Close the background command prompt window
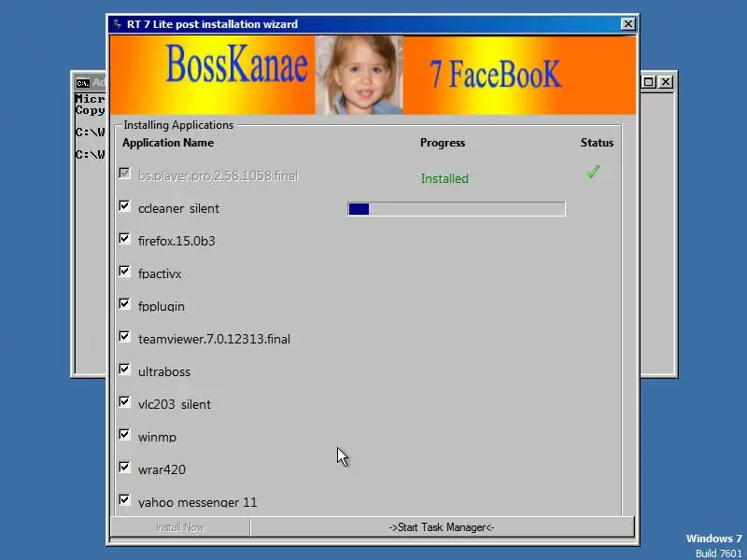Screen dimensions: 747x560 click(x=666, y=82)
